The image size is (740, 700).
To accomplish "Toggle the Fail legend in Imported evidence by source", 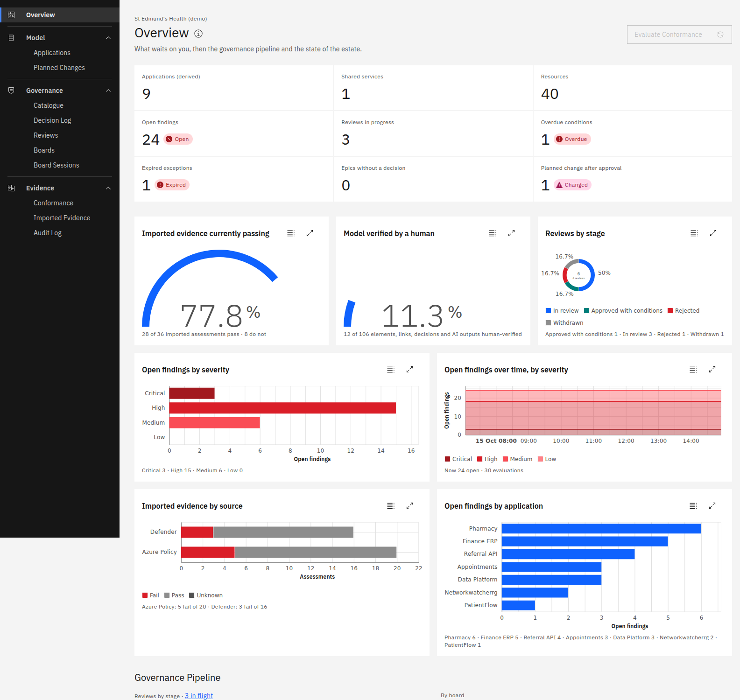I will 151,595.
